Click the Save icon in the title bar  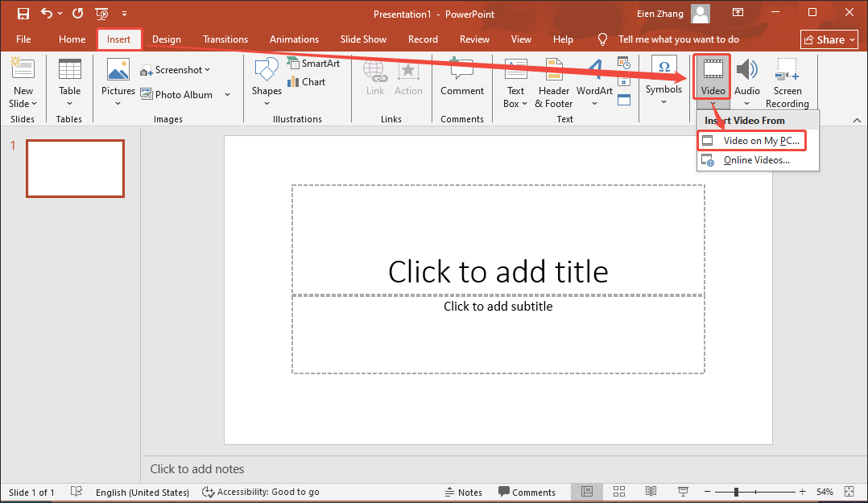(x=23, y=14)
